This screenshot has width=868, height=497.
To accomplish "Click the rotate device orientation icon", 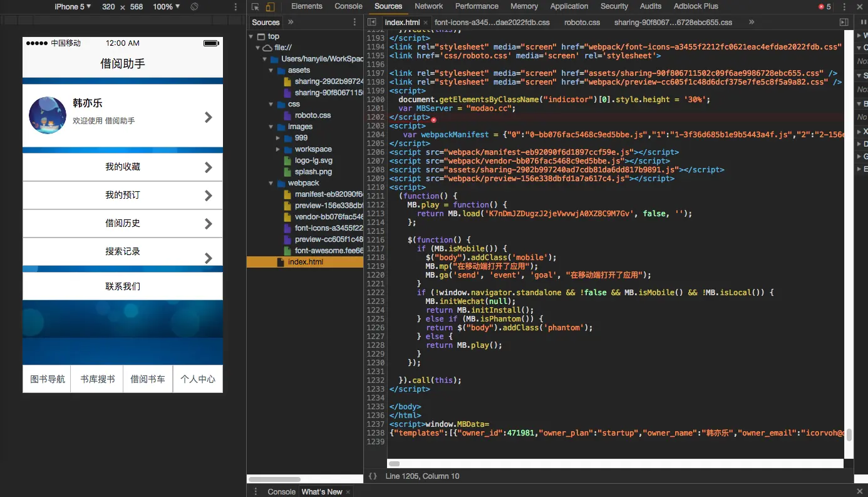I will tap(194, 7).
